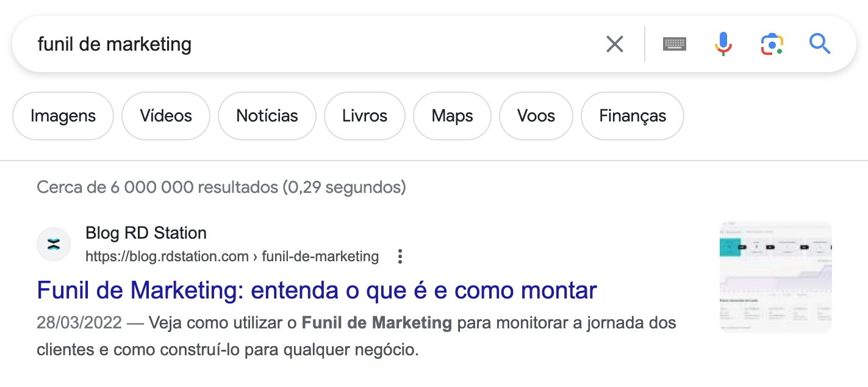Click the Google Lens camera icon

(x=771, y=43)
